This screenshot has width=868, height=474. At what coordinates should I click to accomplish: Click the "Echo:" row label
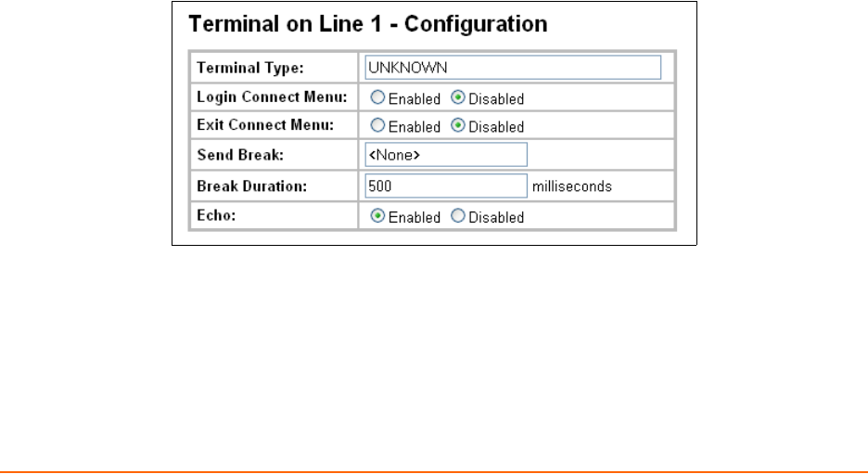(212, 215)
